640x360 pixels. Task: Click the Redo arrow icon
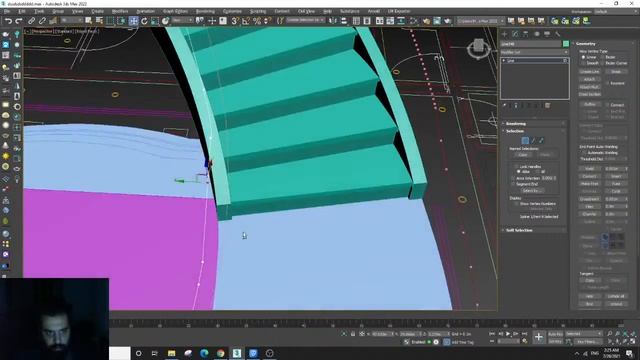click(19, 20)
